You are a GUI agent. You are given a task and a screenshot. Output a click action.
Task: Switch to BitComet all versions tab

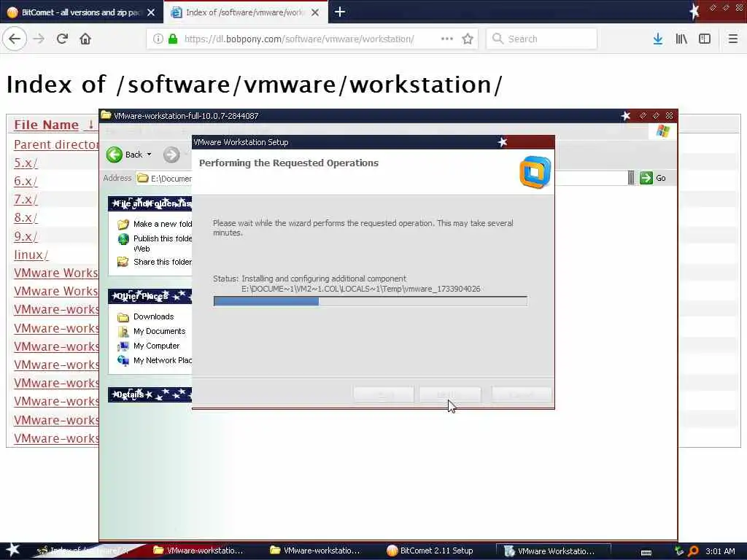click(x=81, y=12)
